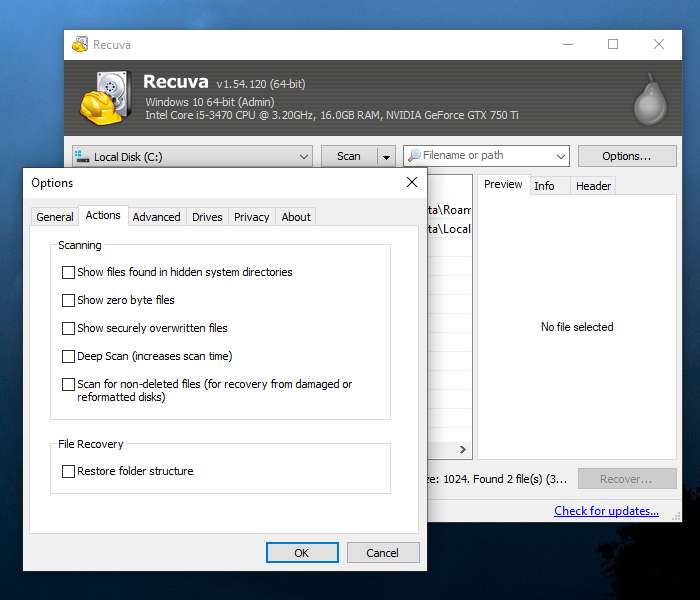Select the Actions tab
The image size is (700, 600).
tap(103, 215)
